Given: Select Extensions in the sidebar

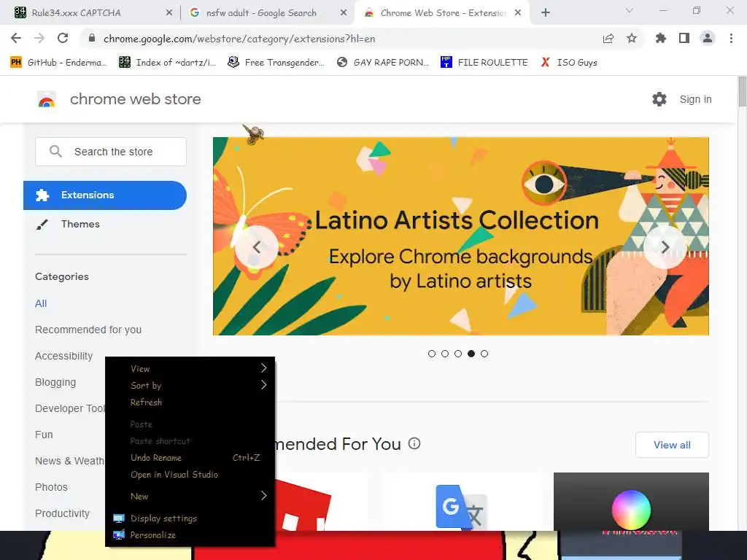Looking at the screenshot, I should [105, 195].
